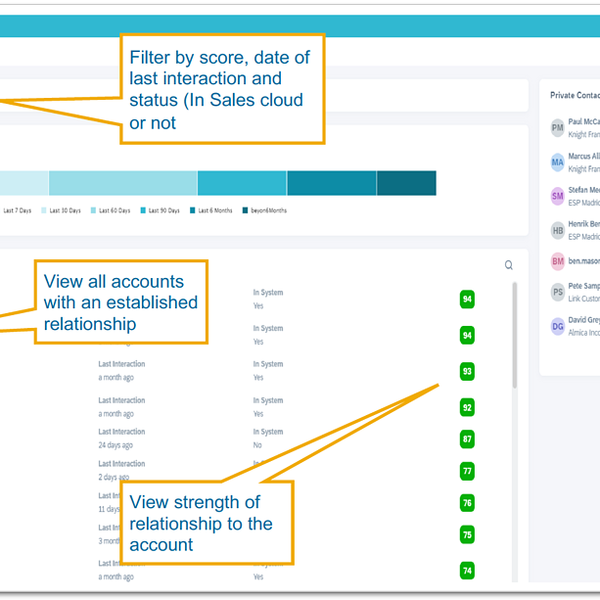This screenshot has height=600, width=600.
Task: Select the HB avatar for Henrik
Action: 557,229
